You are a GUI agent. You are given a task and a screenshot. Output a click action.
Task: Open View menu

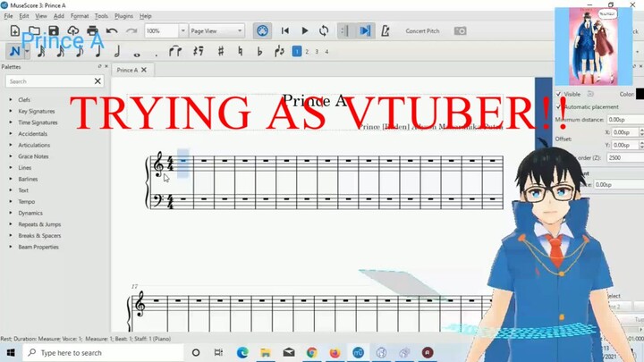point(40,16)
